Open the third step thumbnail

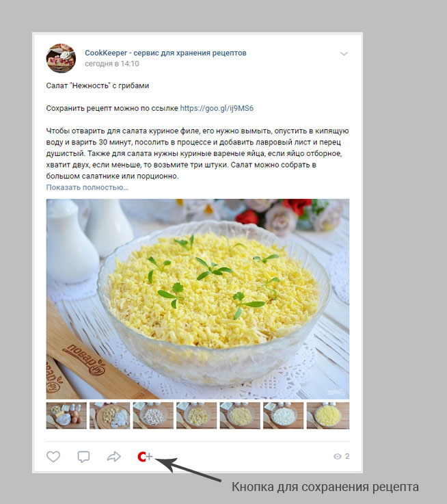click(153, 416)
